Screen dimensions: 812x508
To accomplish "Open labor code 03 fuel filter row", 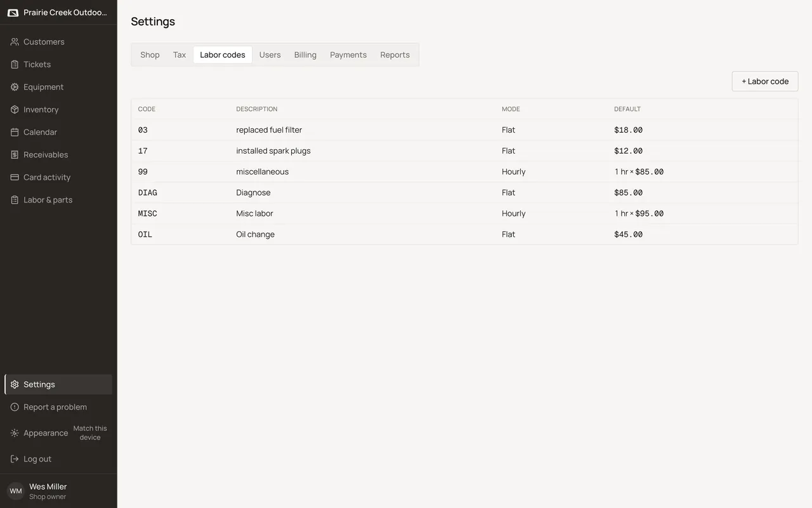I will pyautogui.click(x=464, y=130).
